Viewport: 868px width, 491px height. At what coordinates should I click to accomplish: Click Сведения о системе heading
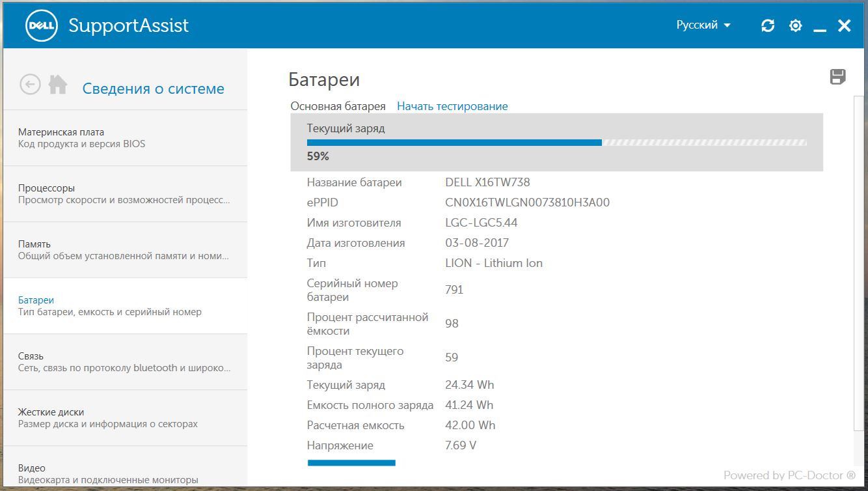[x=154, y=89]
